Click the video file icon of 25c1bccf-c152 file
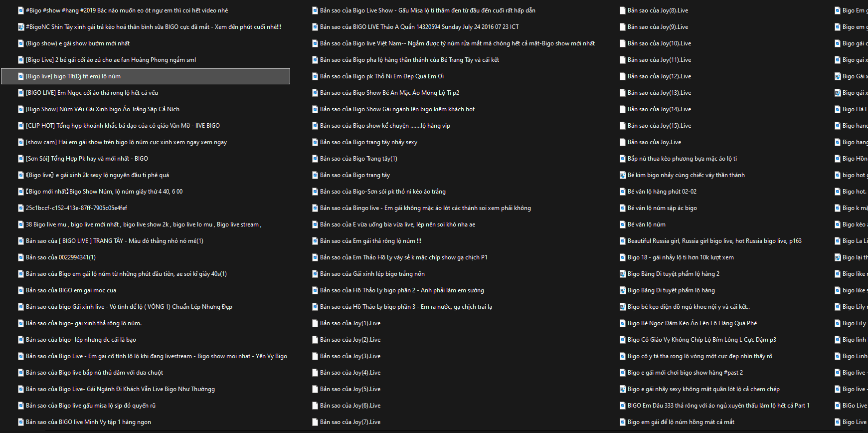 pyautogui.click(x=21, y=208)
